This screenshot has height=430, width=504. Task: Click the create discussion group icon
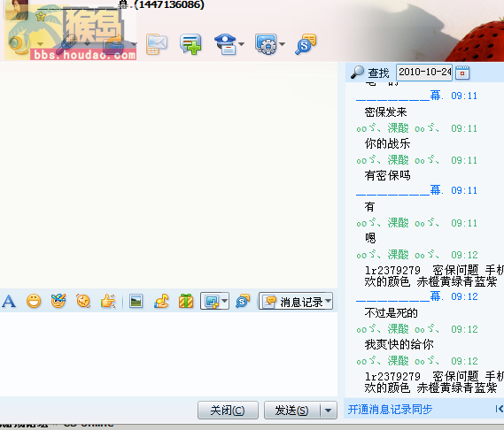point(190,44)
